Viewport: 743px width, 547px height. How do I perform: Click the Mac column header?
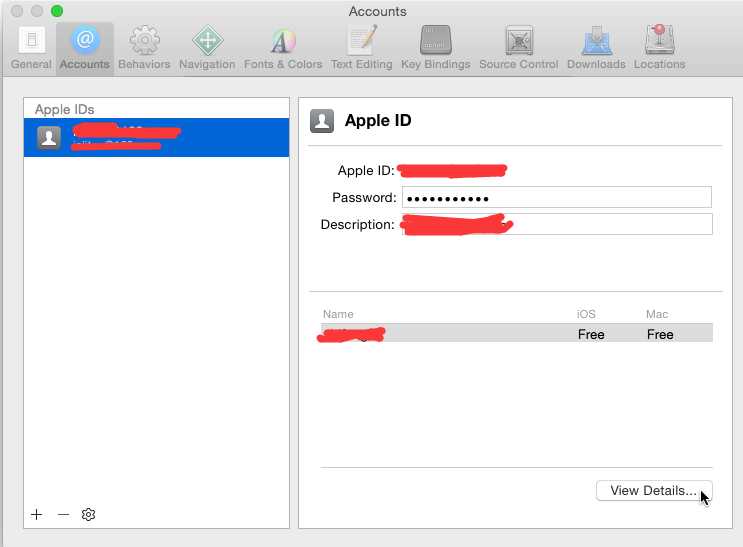(x=657, y=314)
